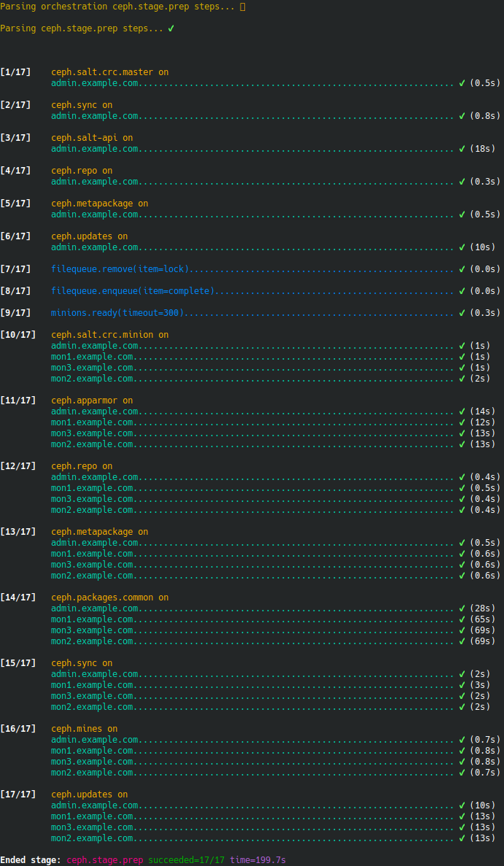Click the "Ended stage:" label

click(x=31, y=860)
